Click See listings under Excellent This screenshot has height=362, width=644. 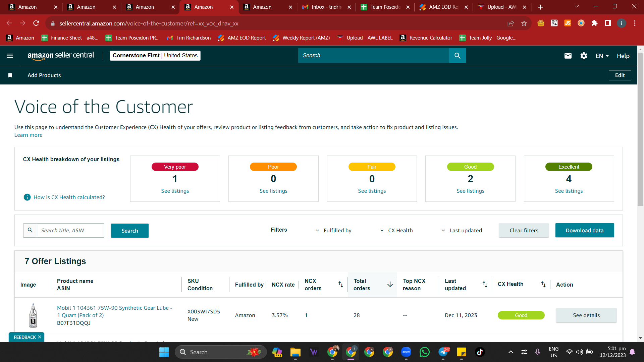[x=569, y=191]
